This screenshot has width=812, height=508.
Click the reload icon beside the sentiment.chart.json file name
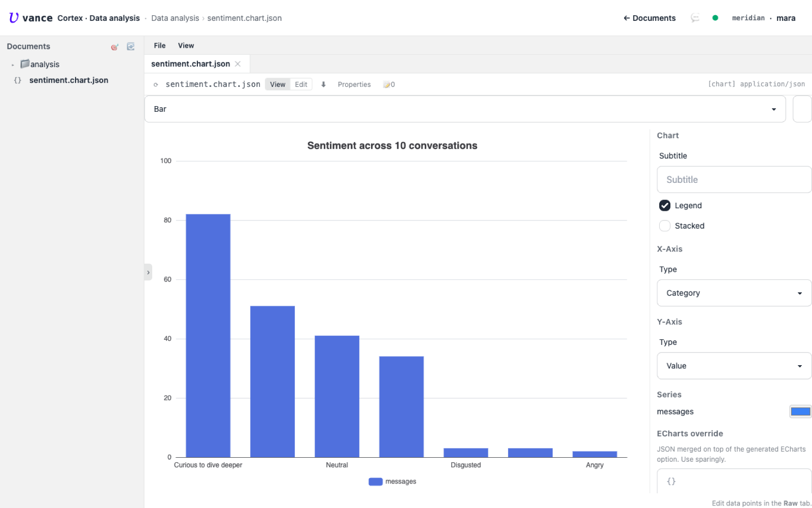[156, 85]
